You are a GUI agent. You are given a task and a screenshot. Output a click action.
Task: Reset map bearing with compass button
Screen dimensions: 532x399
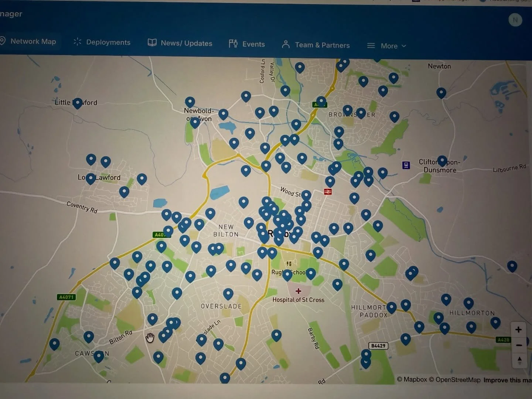pos(519,361)
